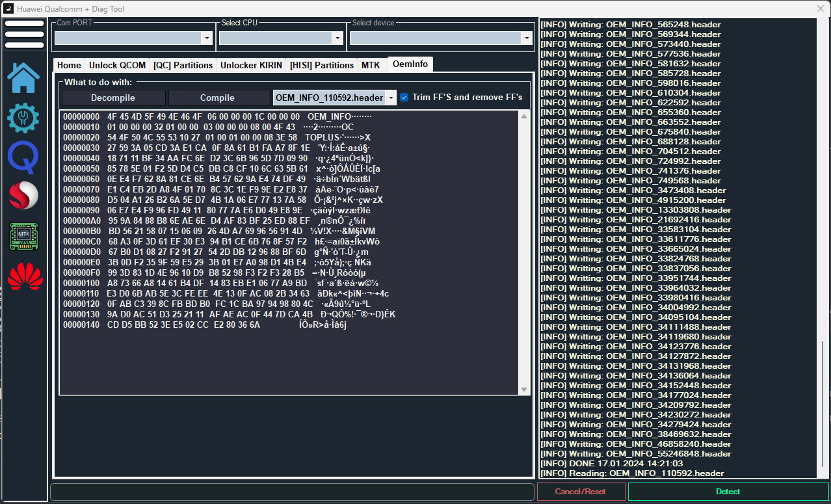
Task: Go to the Home house icon
Action: tap(23, 78)
